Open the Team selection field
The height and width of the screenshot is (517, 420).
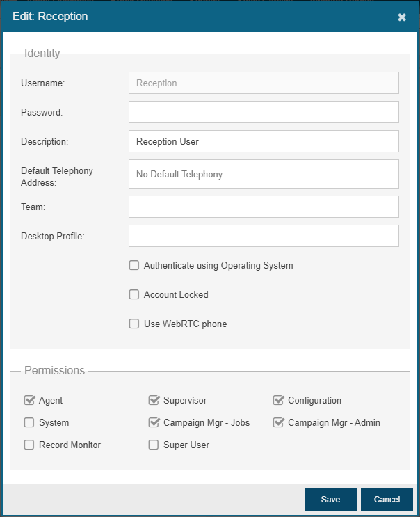click(x=264, y=207)
